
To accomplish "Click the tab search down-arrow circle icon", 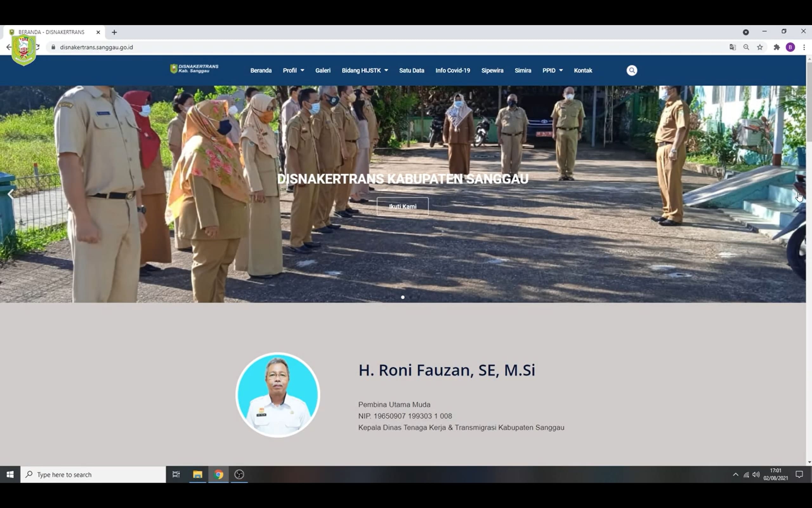I will coord(746,32).
